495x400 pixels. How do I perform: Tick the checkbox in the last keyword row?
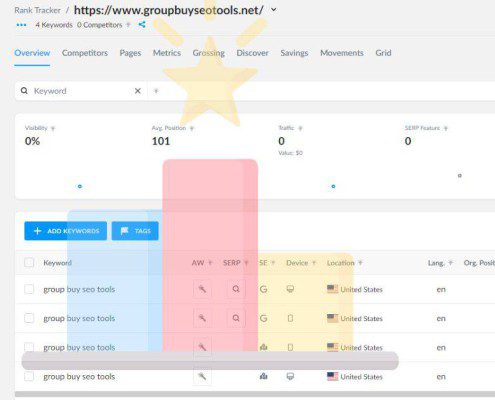(x=29, y=376)
